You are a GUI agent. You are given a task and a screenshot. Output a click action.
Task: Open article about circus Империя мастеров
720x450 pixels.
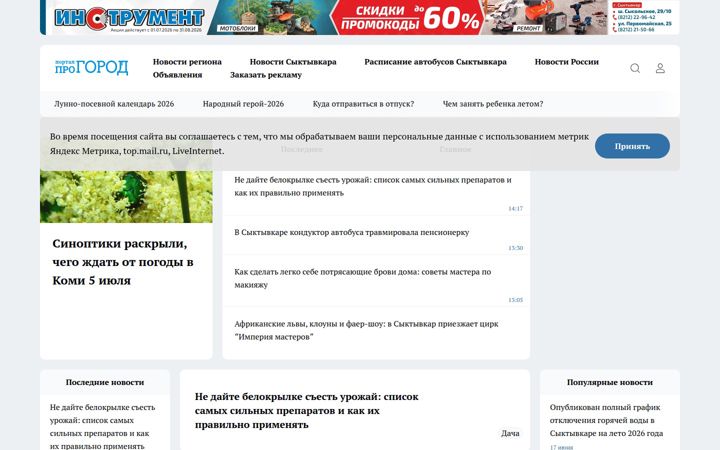366,330
